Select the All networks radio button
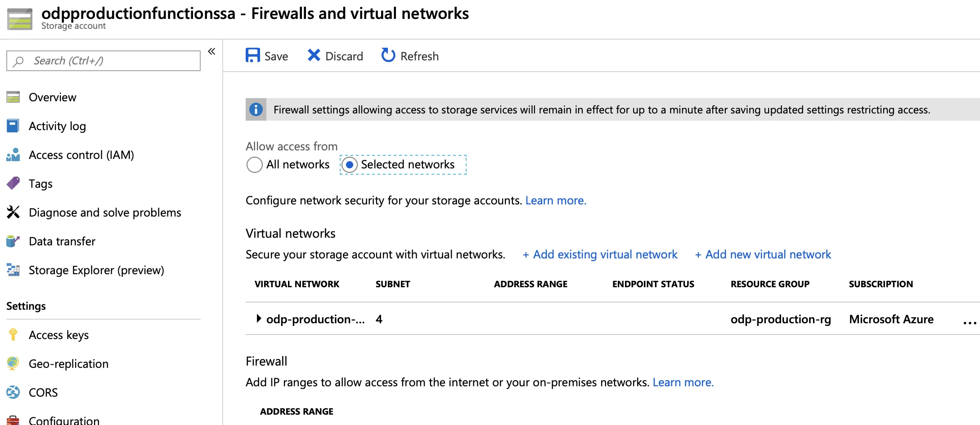Viewport: 980px width, 425px height. (255, 165)
